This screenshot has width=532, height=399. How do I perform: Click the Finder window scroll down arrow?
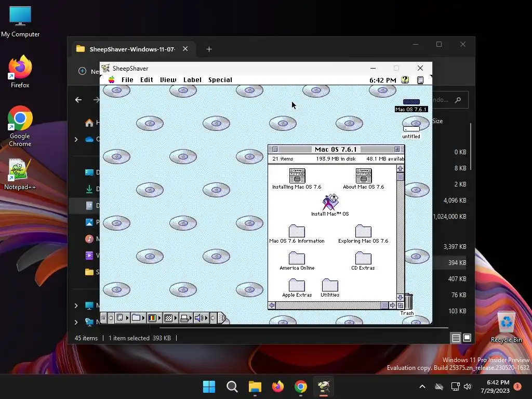[x=401, y=297]
